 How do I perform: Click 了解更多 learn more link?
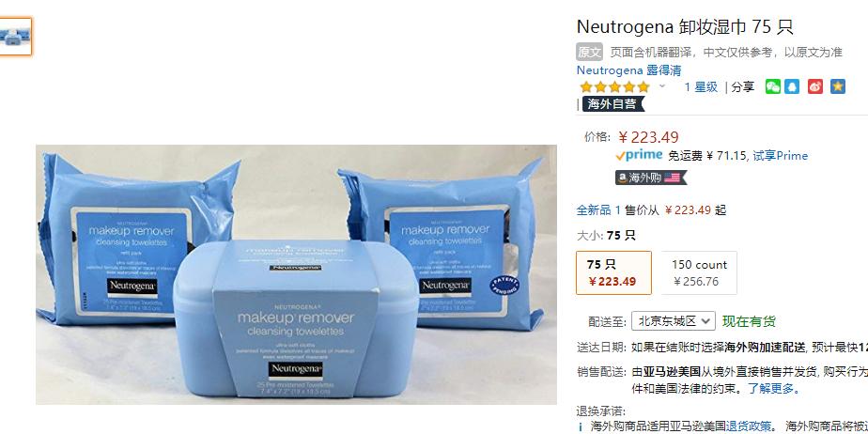(771, 389)
